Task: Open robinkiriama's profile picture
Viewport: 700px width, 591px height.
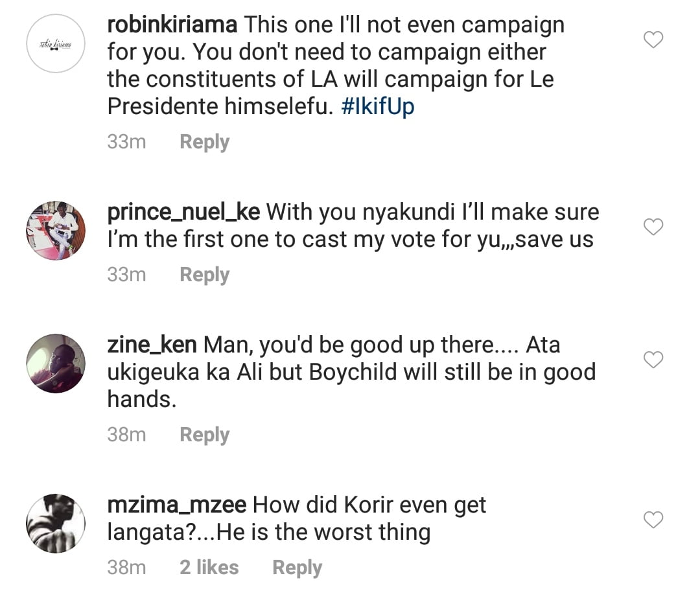Action: click(56, 43)
